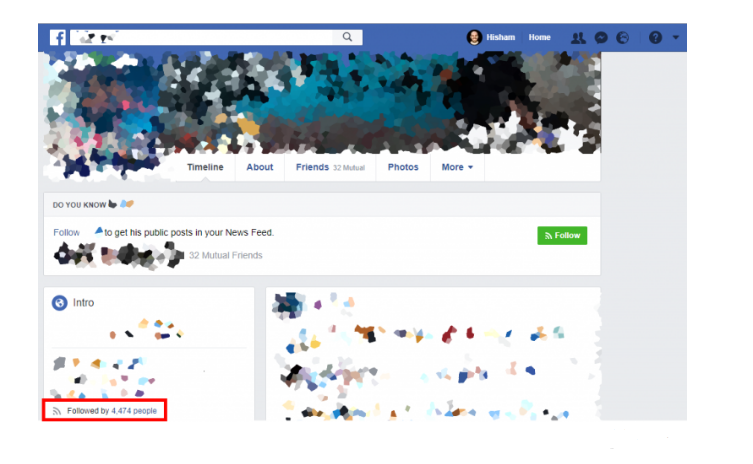The width and height of the screenshot is (753, 464).
Task: Open the notifications globe icon
Action: 622,37
